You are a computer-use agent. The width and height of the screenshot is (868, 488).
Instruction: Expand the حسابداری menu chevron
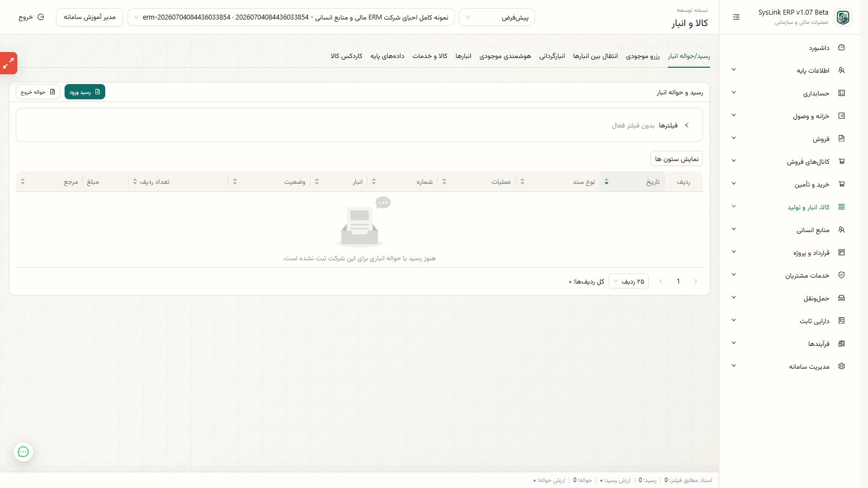733,93
